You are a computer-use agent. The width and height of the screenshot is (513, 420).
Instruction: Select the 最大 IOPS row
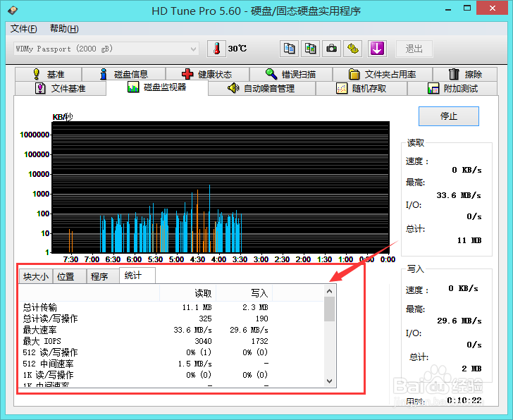pyautogui.click(x=171, y=341)
